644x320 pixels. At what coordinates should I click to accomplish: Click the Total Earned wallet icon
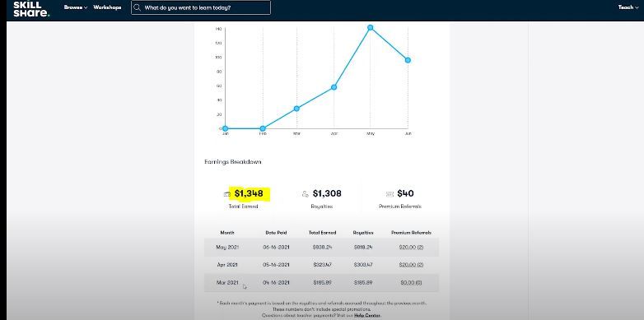tap(226, 194)
